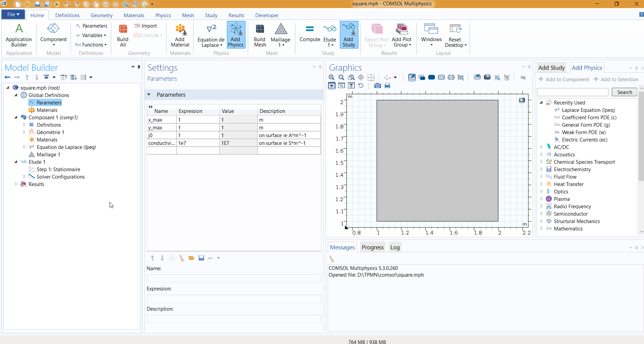Toggle the Select Domains mode in Graphics toolbar
The image size is (644, 344).
pos(431,77)
